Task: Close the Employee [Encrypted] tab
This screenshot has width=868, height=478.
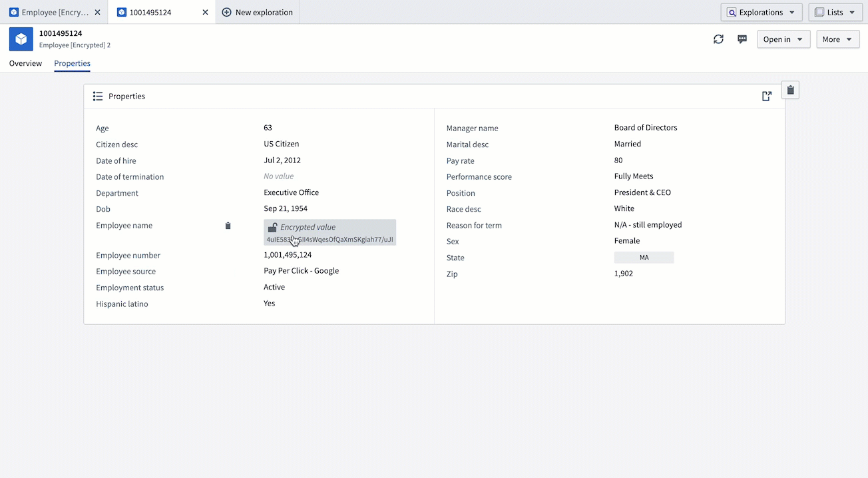Action: click(98, 13)
